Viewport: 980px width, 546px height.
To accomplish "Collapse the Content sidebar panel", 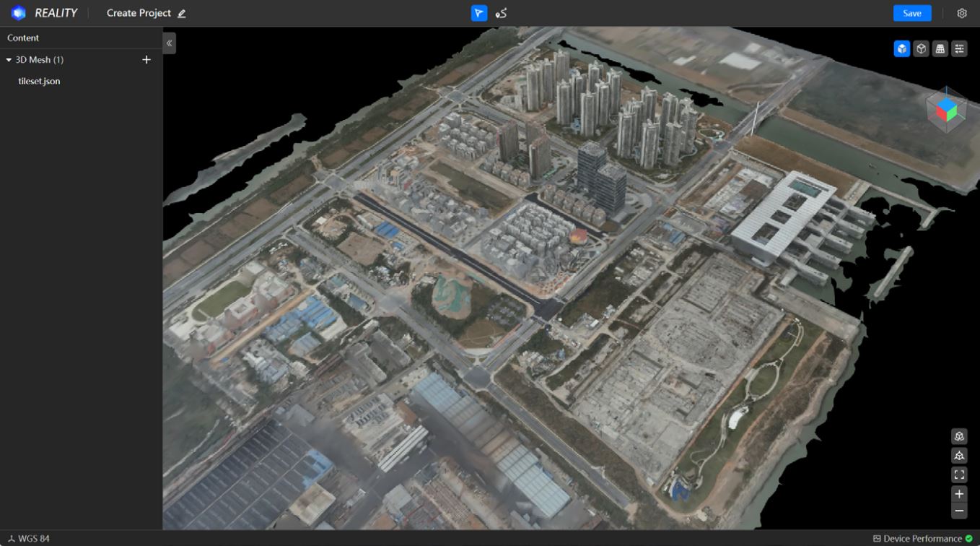I will [x=169, y=43].
